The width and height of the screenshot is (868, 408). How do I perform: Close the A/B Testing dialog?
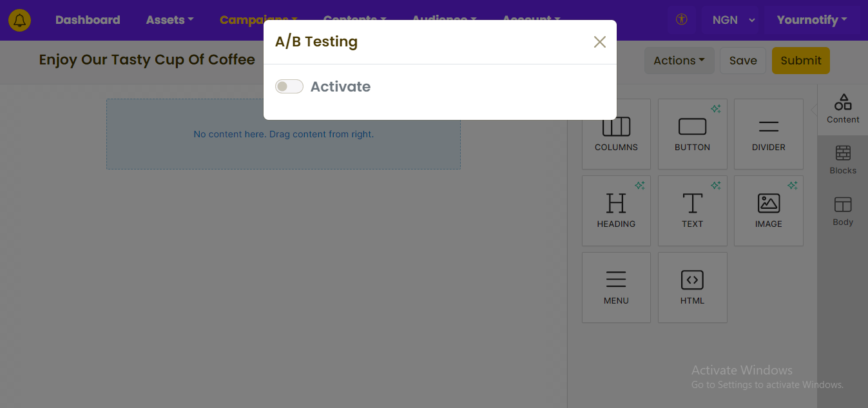[x=600, y=42]
